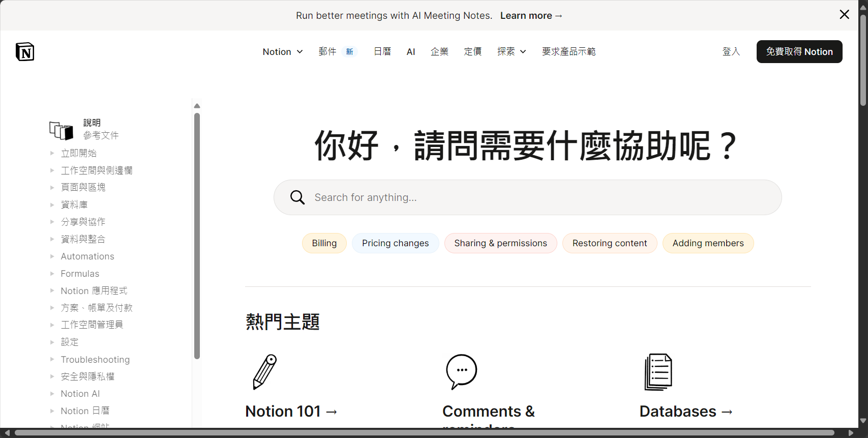Open the Comments speech bubble icon
This screenshot has height=438, width=868.
coord(461,372)
